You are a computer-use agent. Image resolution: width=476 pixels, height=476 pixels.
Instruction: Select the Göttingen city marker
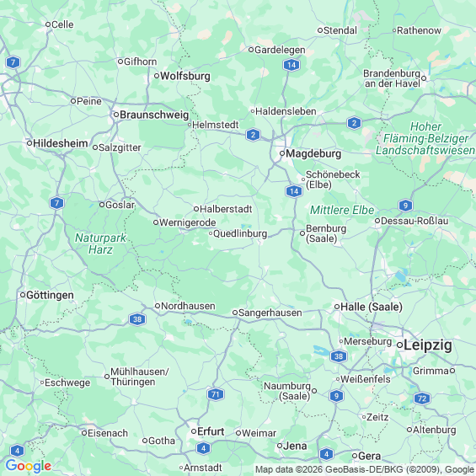pyautogui.click(x=23, y=295)
